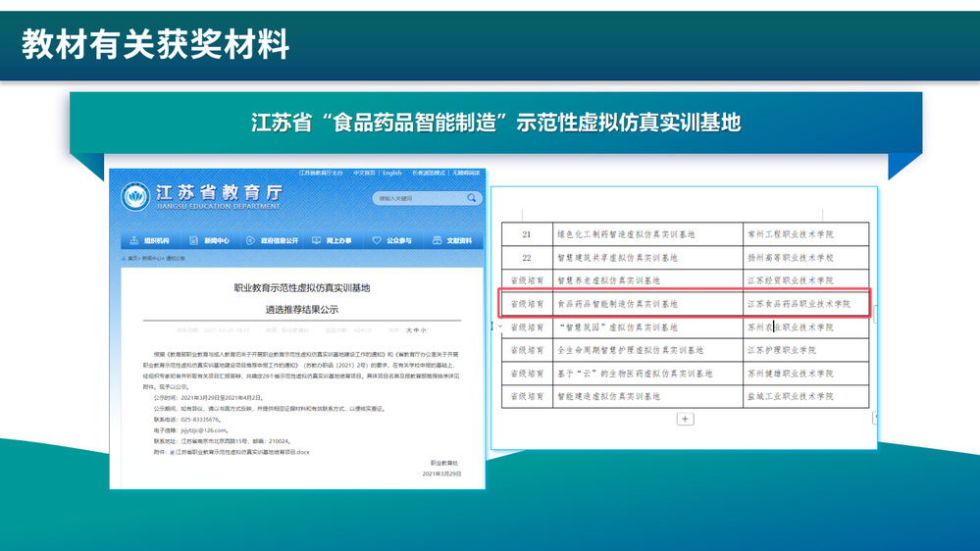Click the 公众参与 heart icon
The width and height of the screenshot is (980, 551).
pos(377,240)
